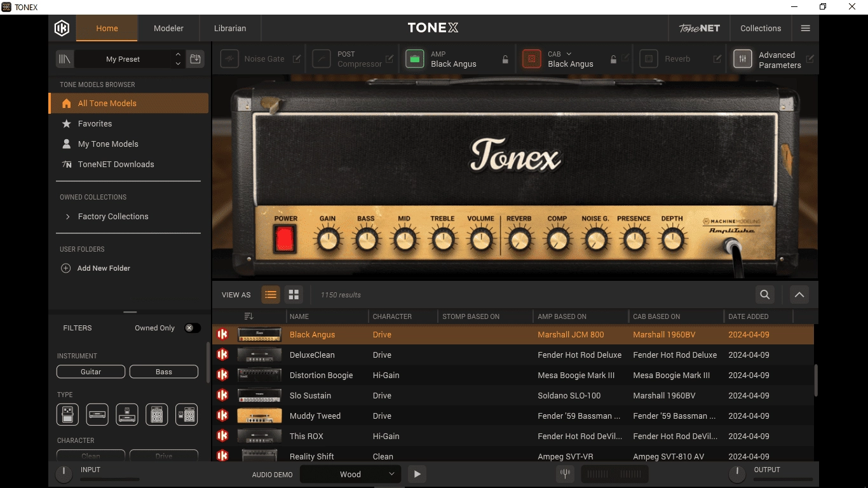Viewport: 868px width, 488px height.
Task: Open the Collections page
Action: click(x=761, y=28)
